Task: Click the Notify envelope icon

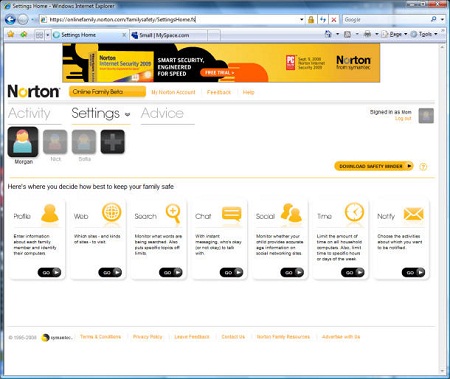Action: 414,214
